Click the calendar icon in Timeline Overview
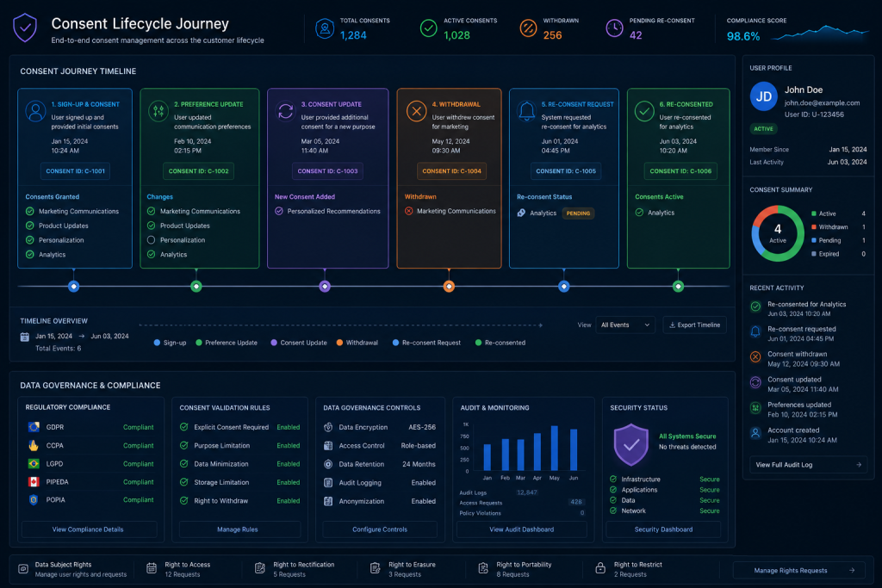This screenshot has height=588, width=882. (x=25, y=337)
